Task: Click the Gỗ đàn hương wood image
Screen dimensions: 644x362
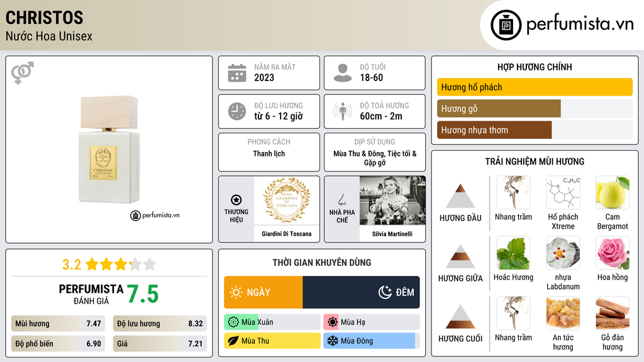Action: coord(613,313)
